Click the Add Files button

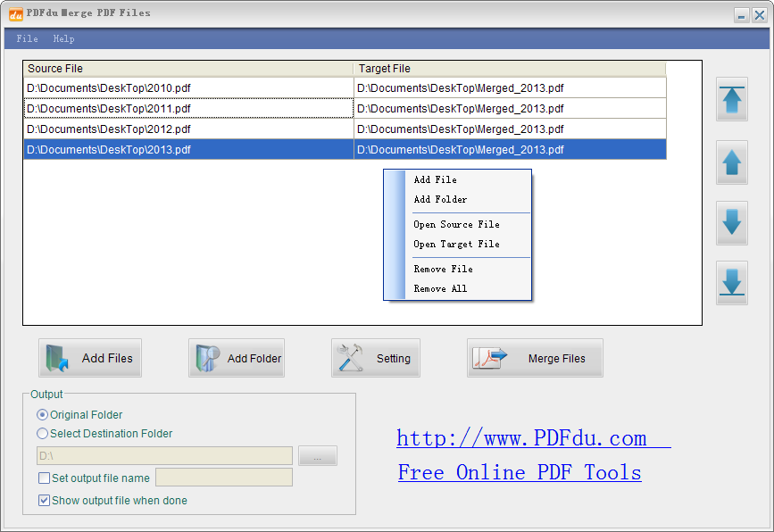90,358
